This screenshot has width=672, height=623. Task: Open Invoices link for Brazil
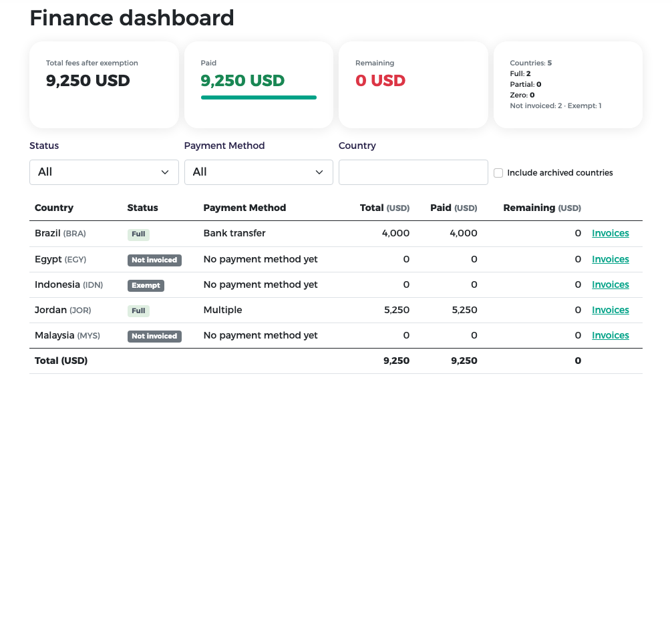(x=611, y=233)
